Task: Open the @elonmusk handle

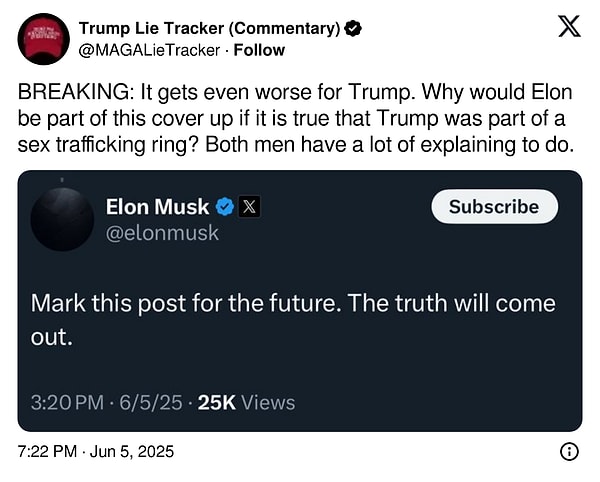Action: (162, 233)
